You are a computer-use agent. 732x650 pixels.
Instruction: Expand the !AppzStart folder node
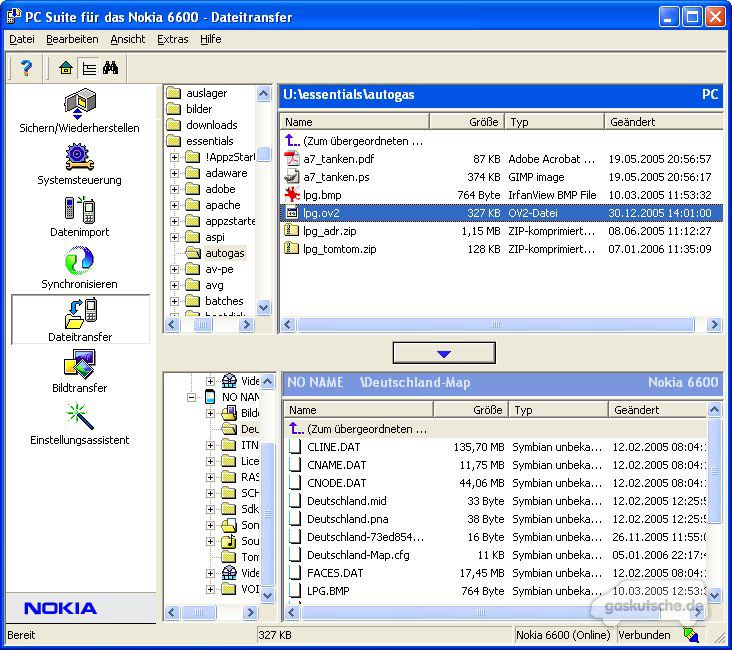(174, 157)
